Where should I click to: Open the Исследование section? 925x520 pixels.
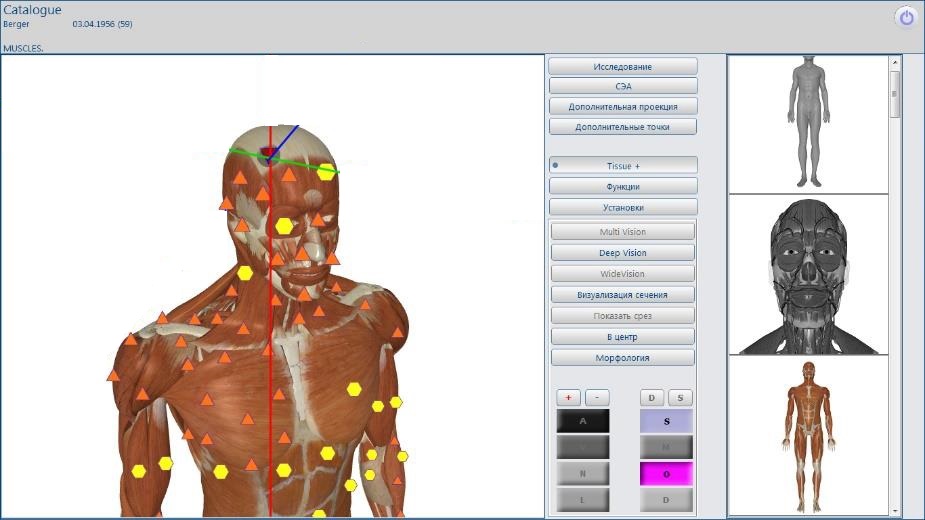(x=623, y=66)
